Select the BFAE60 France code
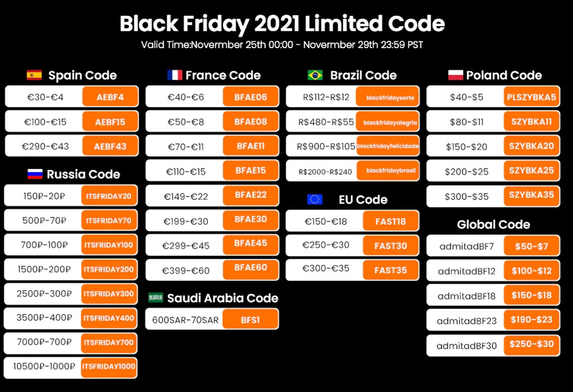 250,268
